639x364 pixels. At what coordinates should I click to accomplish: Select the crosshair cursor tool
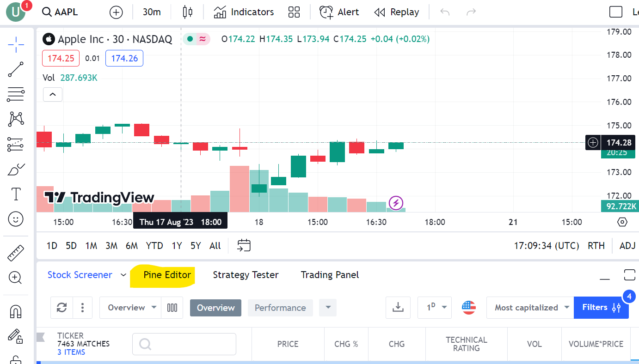point(16,44)
